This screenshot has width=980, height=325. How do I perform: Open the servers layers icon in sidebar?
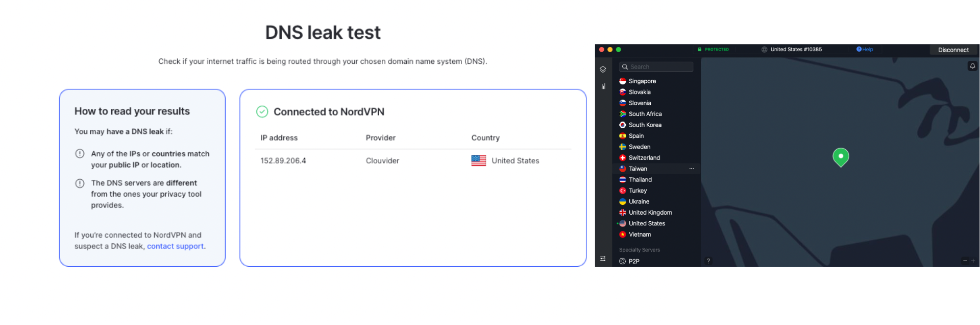click(x=603, y=69)
